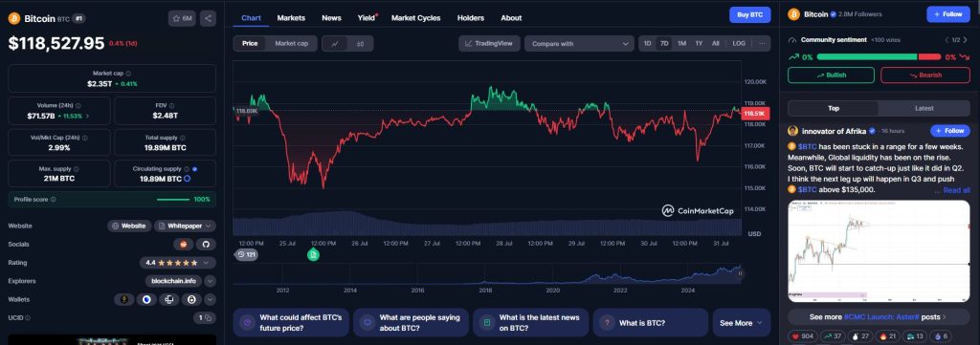Image resolution: width=980 pixels, height=345 pixels.
Task: Go to next community sentiment page arrow
Action: [x=964, y=40]
